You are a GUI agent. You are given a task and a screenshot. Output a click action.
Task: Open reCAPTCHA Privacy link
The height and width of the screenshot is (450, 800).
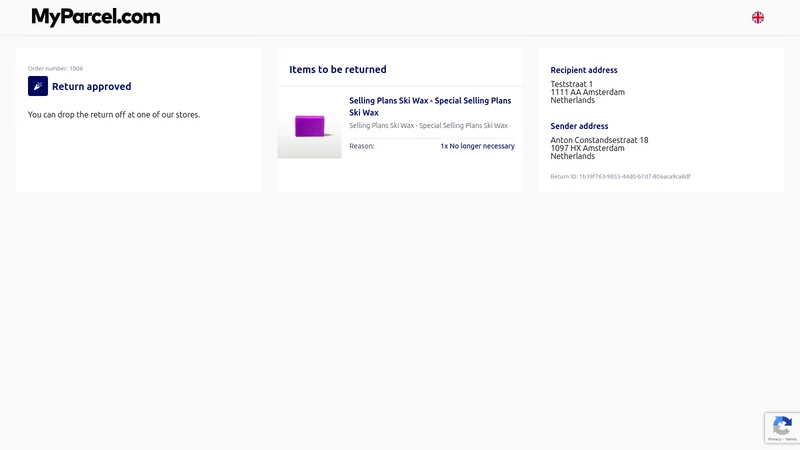(x=774, y=439)
